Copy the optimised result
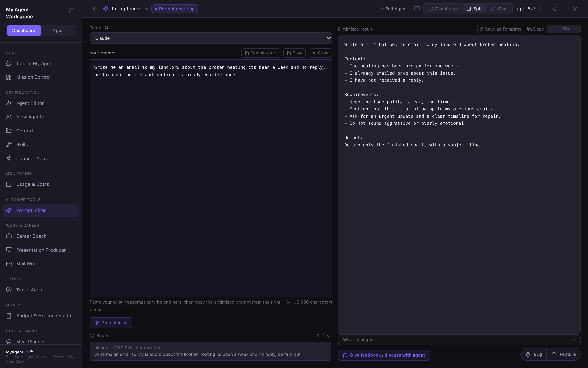 click(535, 29)
